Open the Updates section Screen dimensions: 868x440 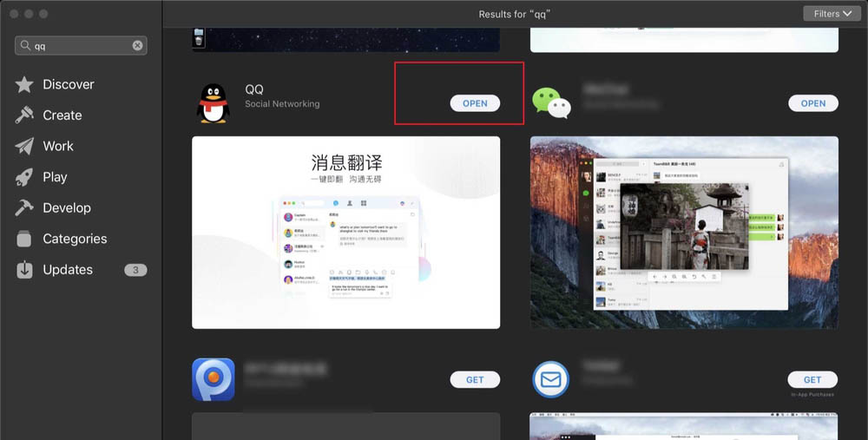[x=68, y=270]
